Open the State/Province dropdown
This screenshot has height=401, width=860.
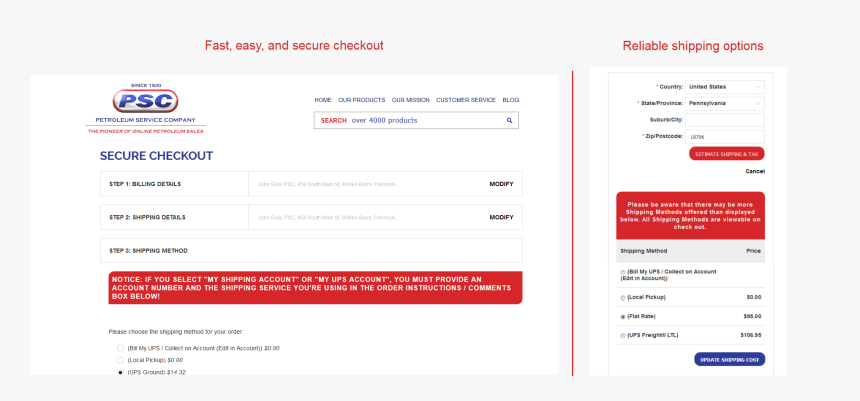(725, 104)
